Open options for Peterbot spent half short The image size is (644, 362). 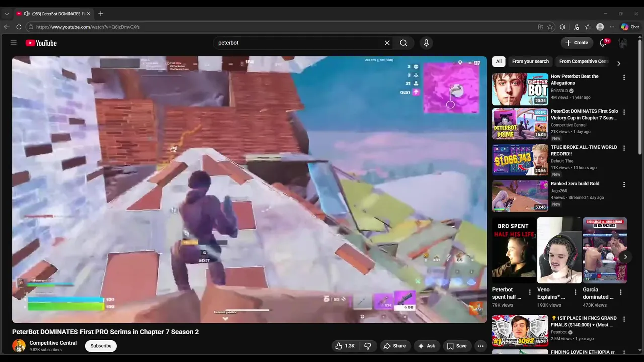tap(530, 292)
